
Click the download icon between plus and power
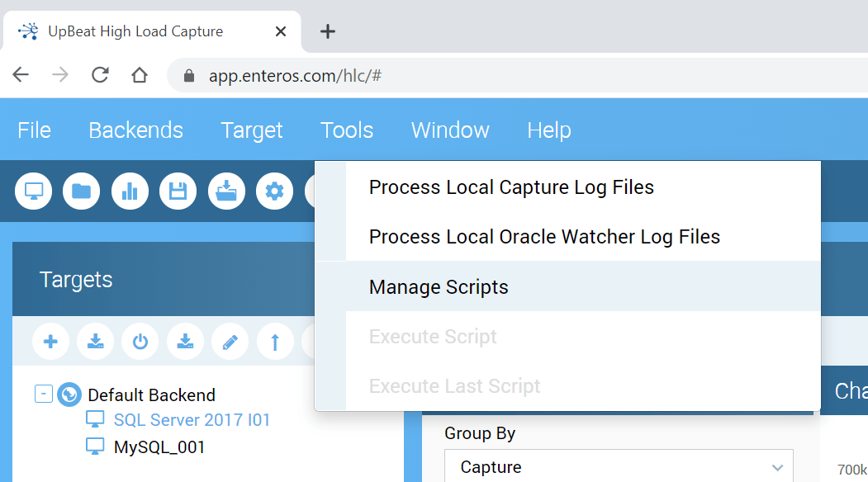[96, 342]
